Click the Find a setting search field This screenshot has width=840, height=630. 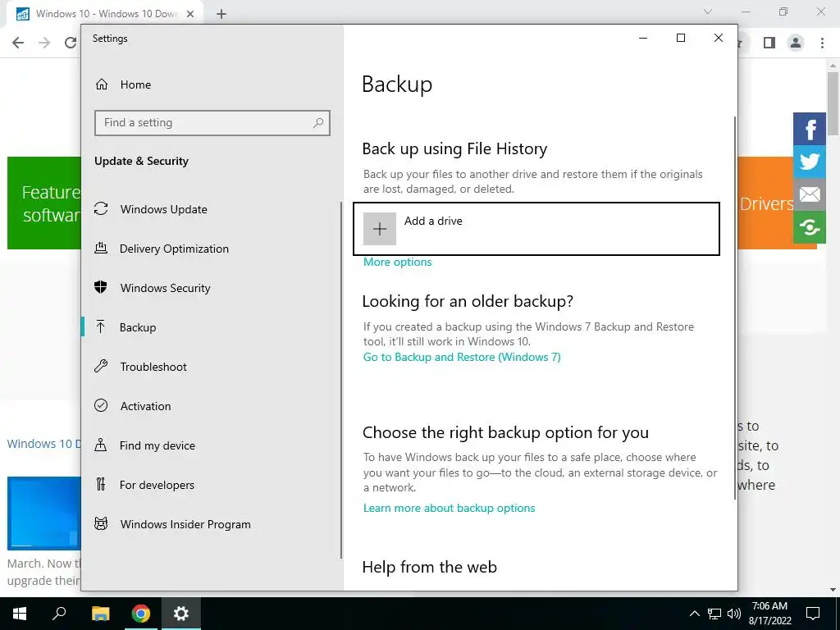click(x=212, y=123)
